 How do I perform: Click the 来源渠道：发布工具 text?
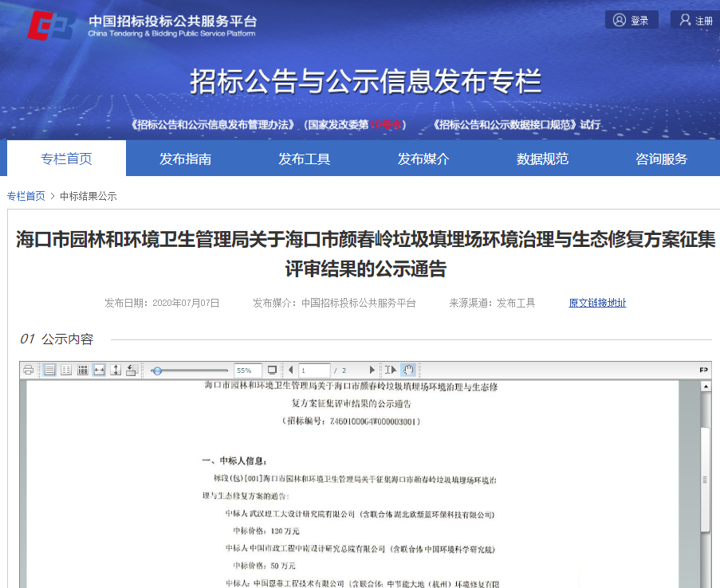pyautogui.click(x=492, y=303)
